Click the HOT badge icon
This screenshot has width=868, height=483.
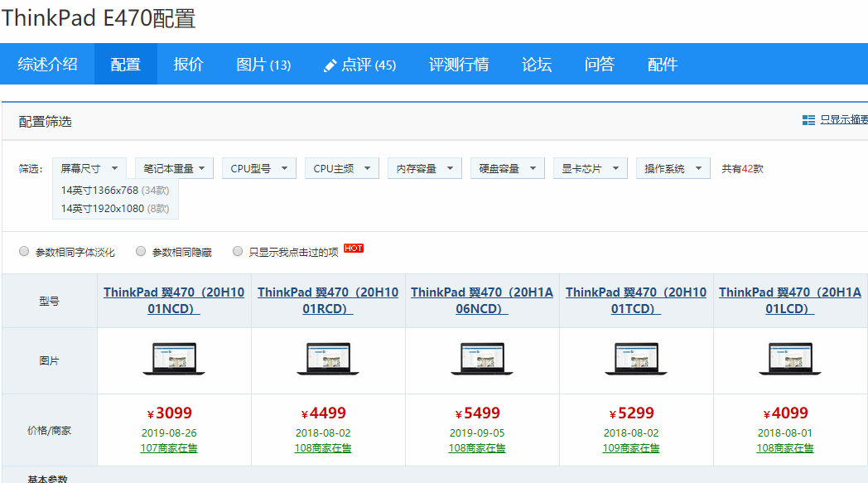point(353,247)
